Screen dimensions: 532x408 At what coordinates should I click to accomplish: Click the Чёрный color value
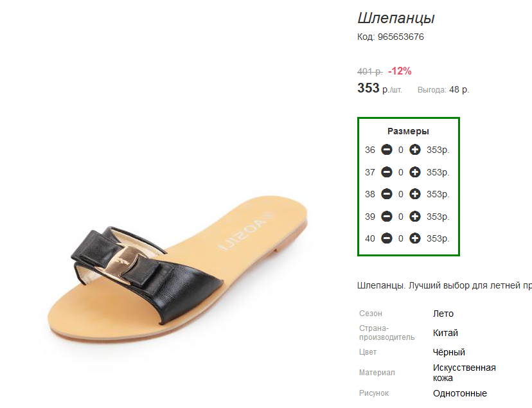tap(449, 352)
